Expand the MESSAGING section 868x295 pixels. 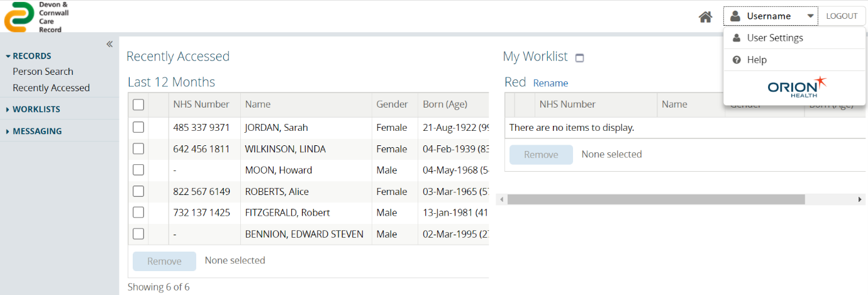pos(37,131)
